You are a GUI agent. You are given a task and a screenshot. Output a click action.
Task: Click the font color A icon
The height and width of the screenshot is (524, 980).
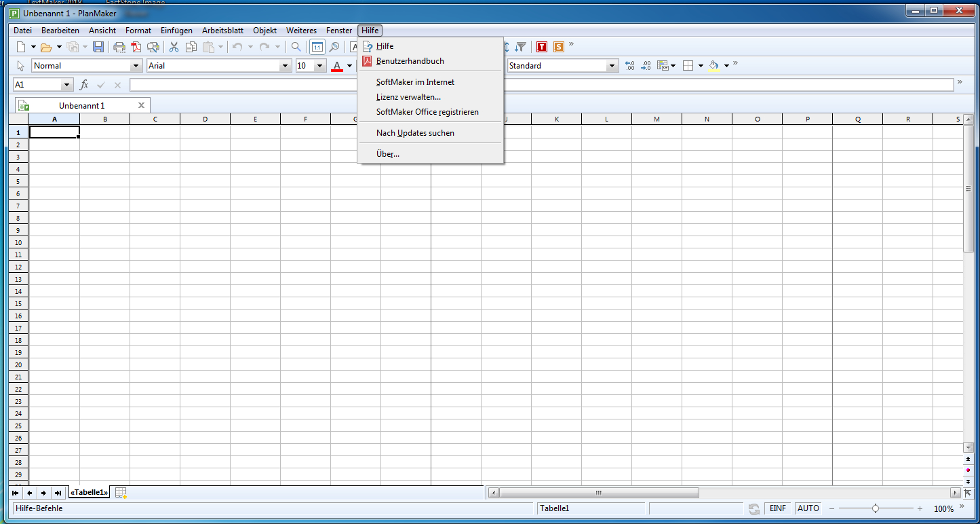tap(337, 66)
